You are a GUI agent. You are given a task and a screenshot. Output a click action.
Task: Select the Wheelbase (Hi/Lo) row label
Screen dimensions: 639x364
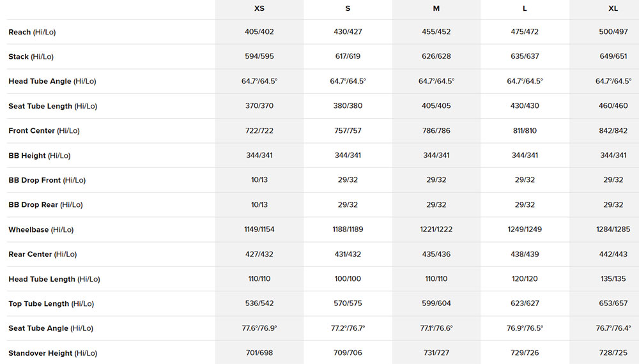[x=41, y=230]
